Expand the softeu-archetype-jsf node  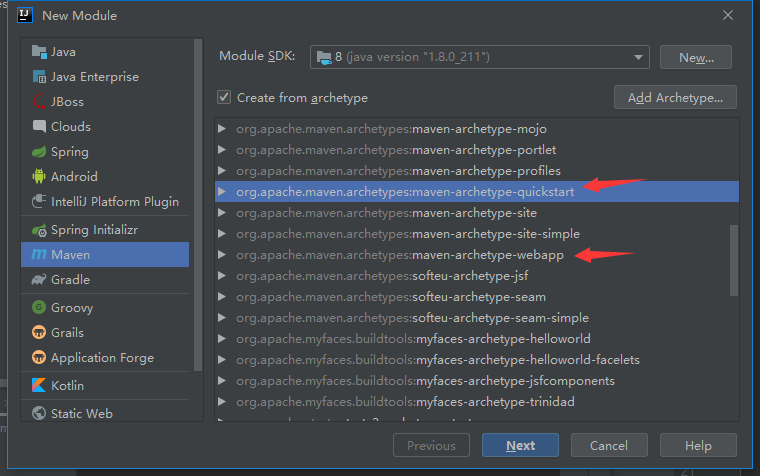coord(222,276)
